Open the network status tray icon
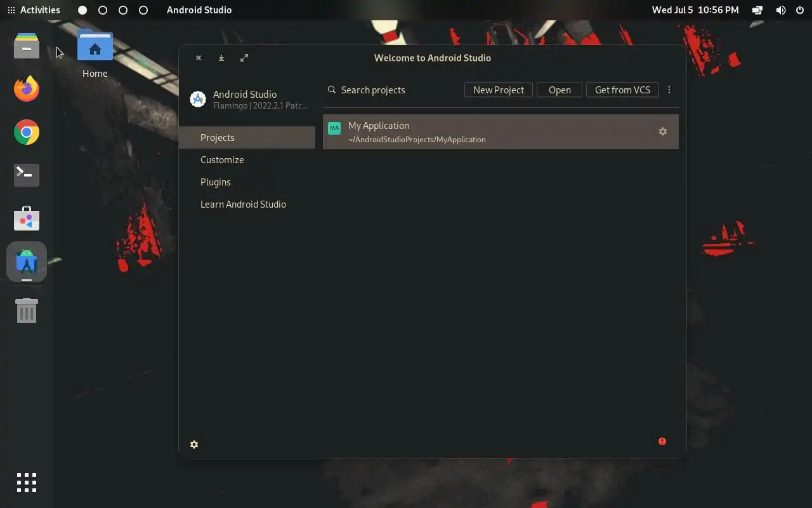 coord(757,10)
